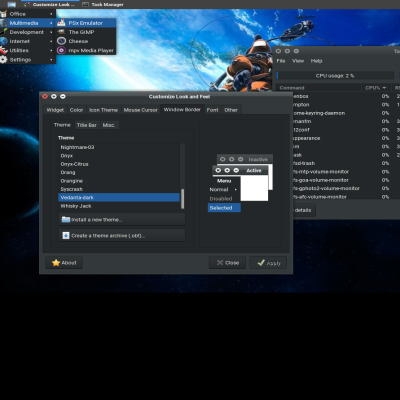Choose the Syscrash theme
The height and width of the screenshot is (400, 400).
(x=119, y=189)
